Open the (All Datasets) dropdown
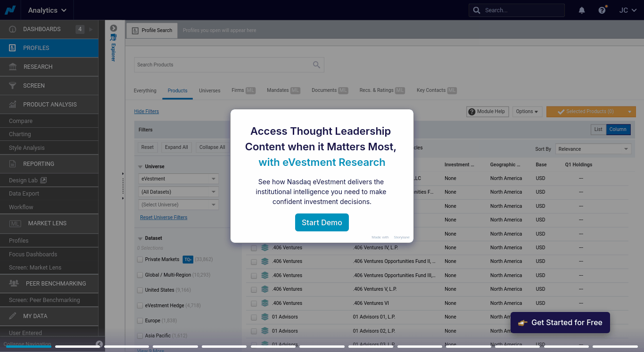The width and height of the screenshot is (644, 352). (x=179, y=192)
